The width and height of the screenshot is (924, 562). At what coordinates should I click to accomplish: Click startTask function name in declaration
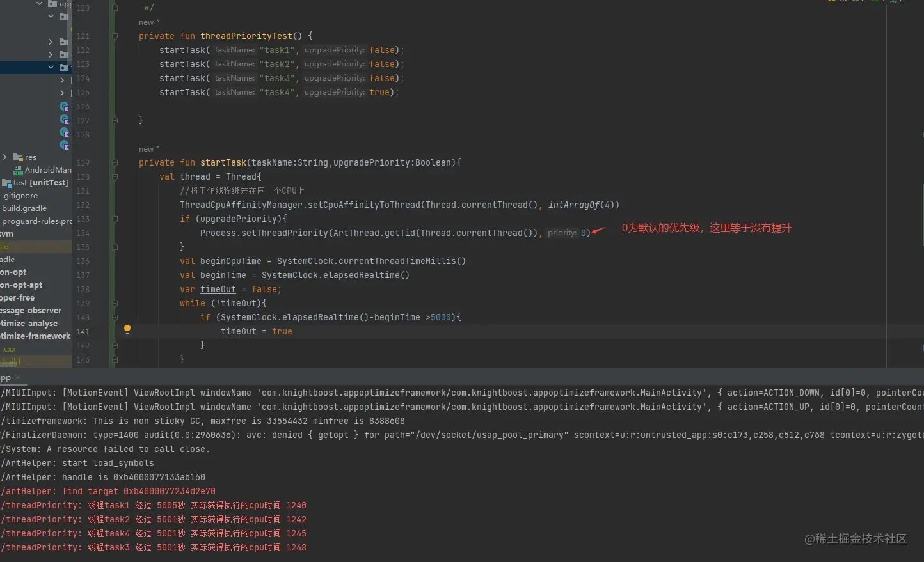tap(223, 163)
